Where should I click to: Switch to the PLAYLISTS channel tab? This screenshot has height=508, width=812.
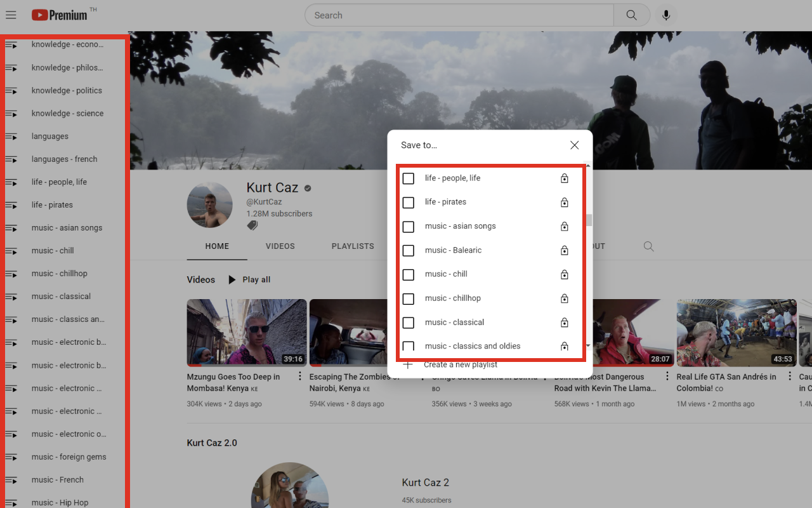point(353,246)
